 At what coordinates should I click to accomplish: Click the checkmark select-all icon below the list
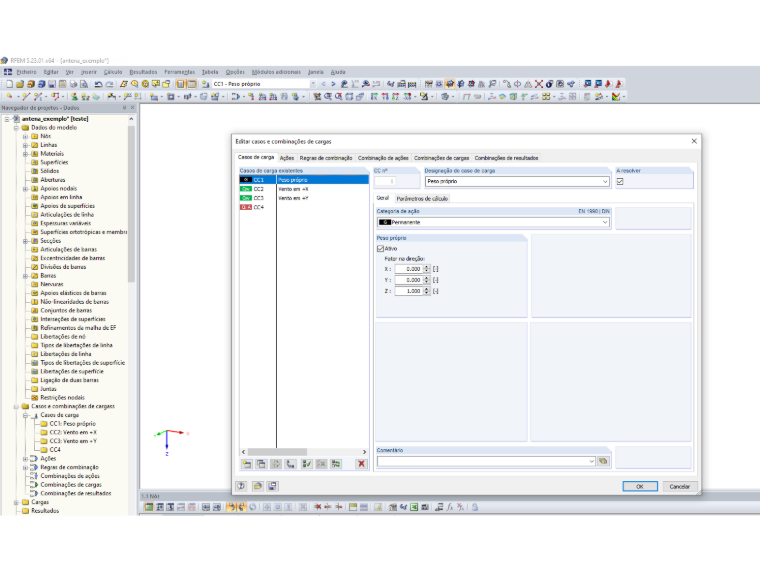point(306,464)
